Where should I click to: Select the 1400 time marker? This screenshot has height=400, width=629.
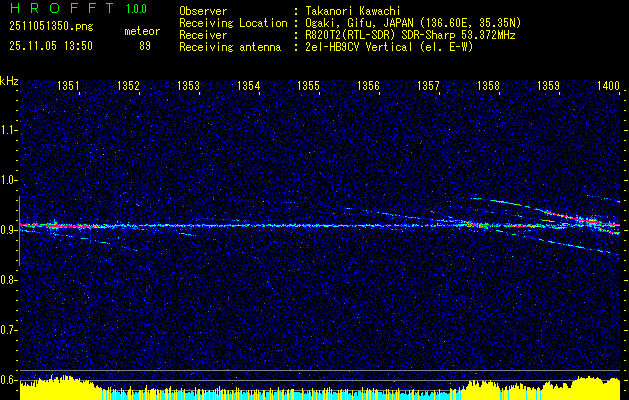[x=608, y=87]
